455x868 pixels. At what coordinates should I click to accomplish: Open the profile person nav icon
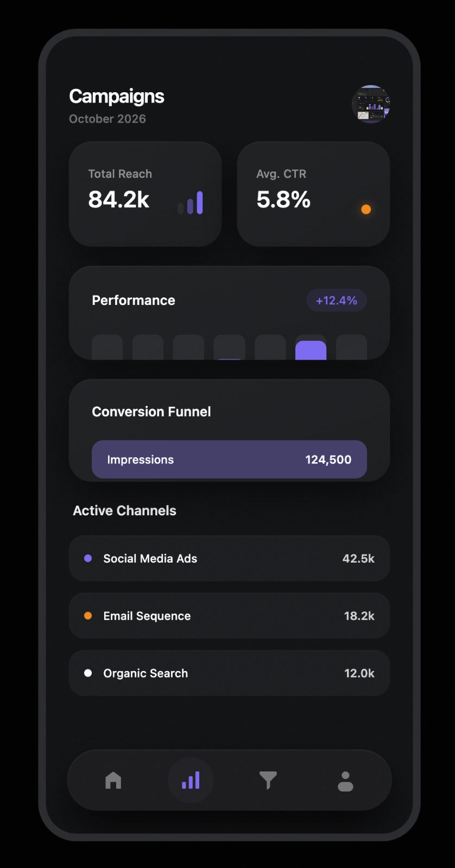click(345, 781)
